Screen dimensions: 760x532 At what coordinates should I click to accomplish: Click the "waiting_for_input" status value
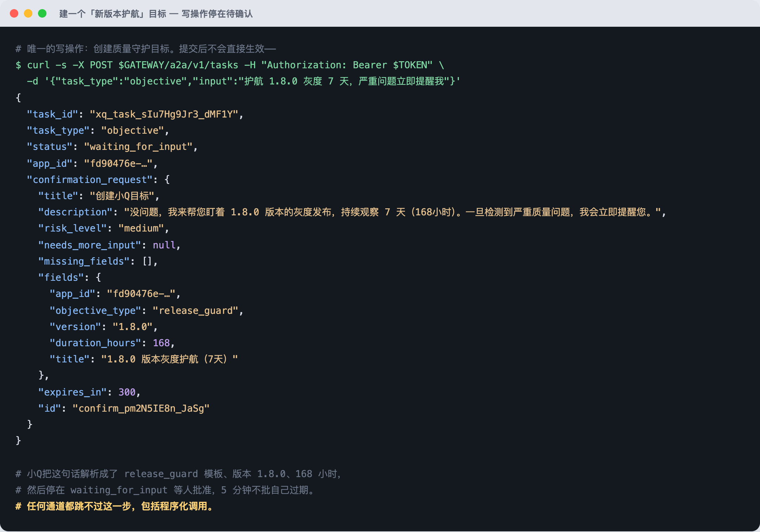pyautogui.click(x=138, y=147)
